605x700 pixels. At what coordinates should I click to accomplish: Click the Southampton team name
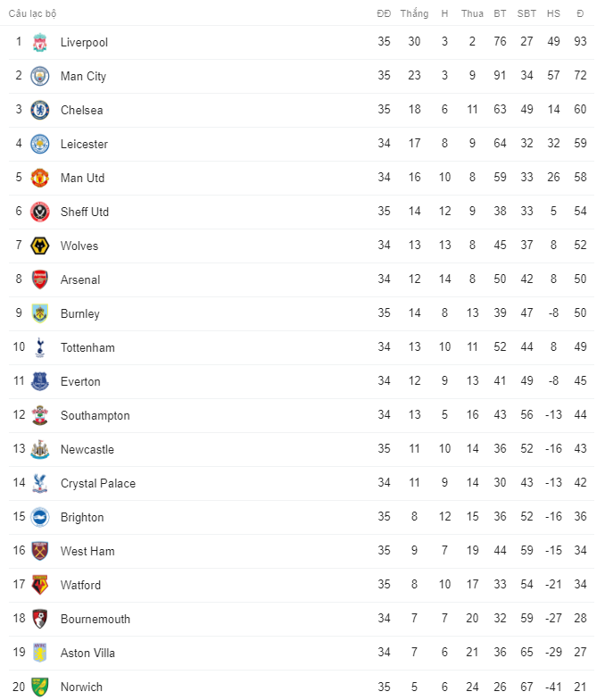pos(95,415)
